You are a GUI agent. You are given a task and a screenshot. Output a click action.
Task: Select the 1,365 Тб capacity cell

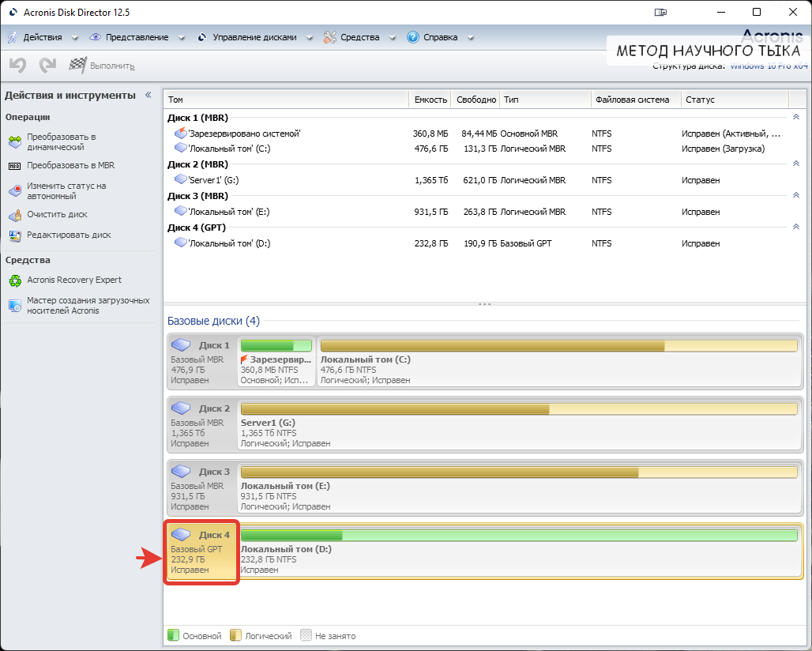[x=430, y=180]
